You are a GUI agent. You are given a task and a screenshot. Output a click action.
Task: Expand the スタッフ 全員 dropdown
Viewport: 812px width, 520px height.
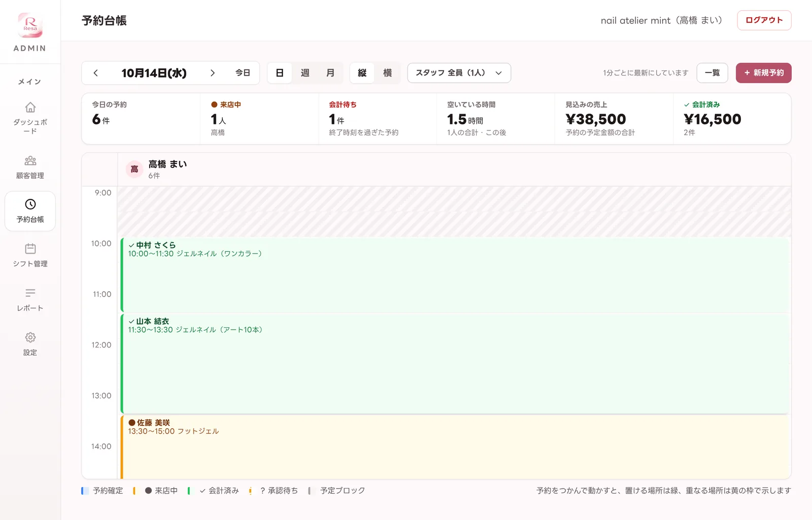459,73
